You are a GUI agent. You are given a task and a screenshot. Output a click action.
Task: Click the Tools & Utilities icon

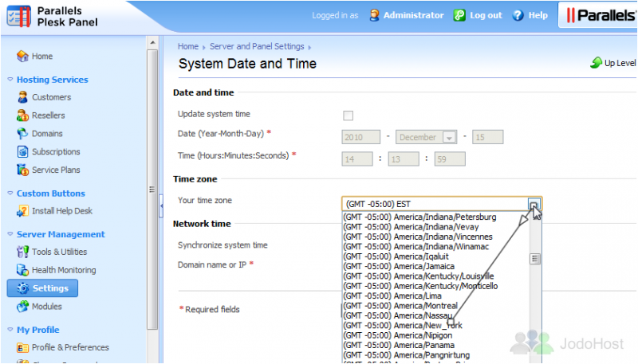[22, 252]
